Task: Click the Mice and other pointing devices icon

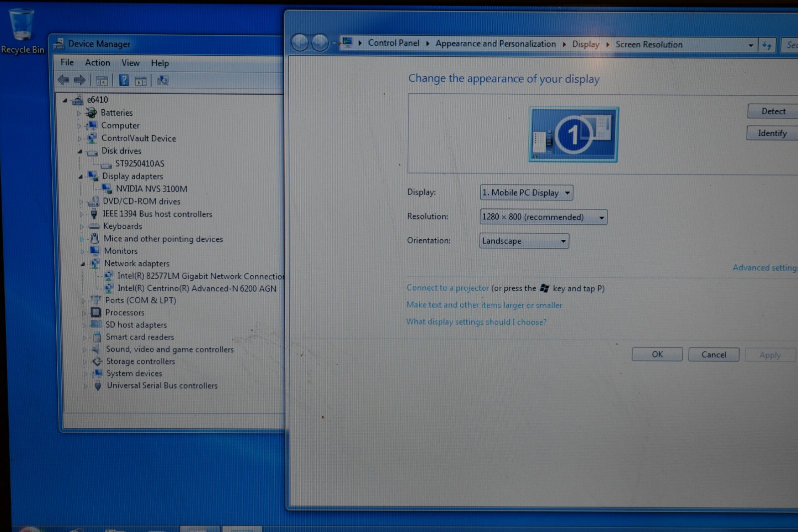Action: pyautogui.click(x=94, y=239)
